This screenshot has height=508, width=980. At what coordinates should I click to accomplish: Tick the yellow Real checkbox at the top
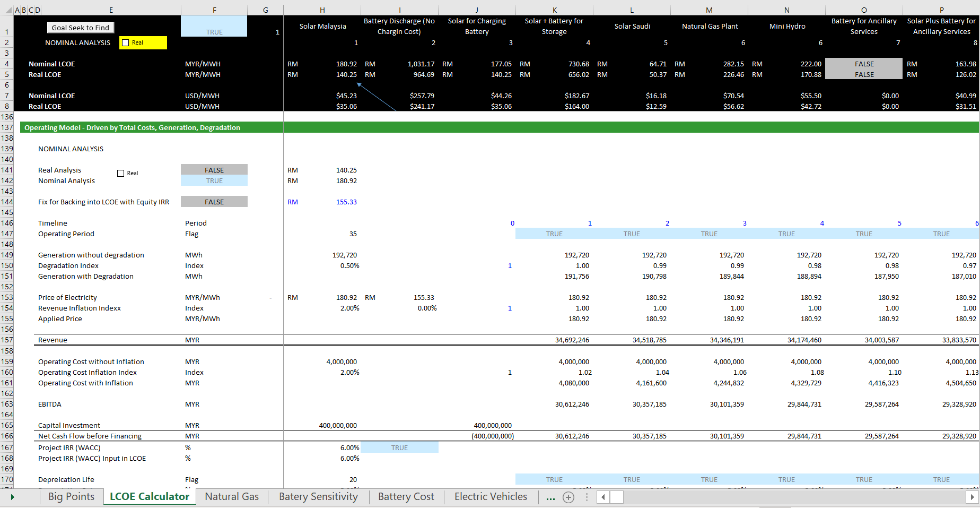tap(126, 42)
